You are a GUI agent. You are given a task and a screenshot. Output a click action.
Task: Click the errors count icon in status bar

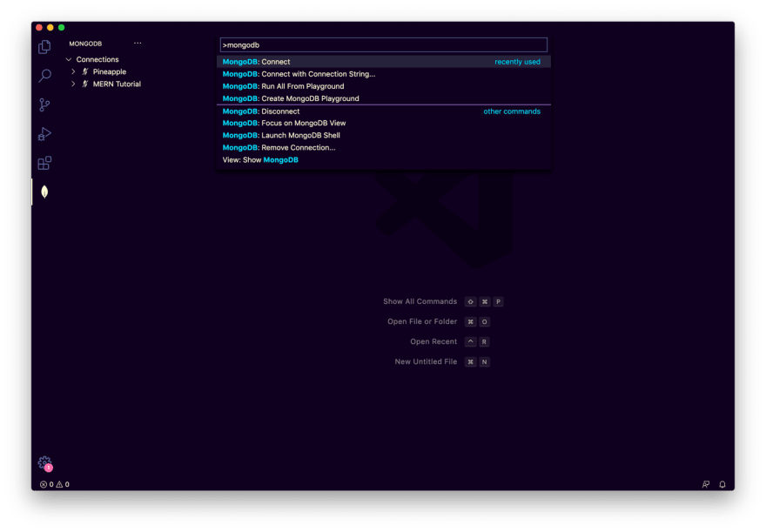point(44,484)
